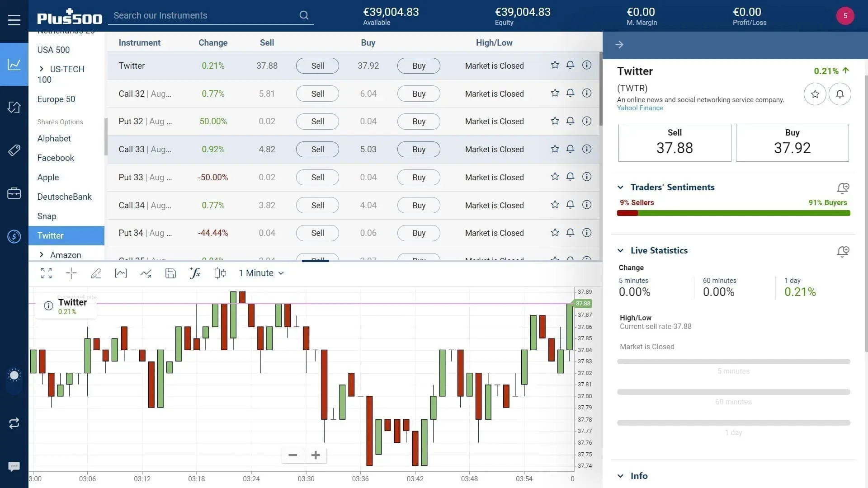The height and width of the screenshot is (488, 868).
Task: Expand the Amazon instrument group
Action: click(41, 255)
